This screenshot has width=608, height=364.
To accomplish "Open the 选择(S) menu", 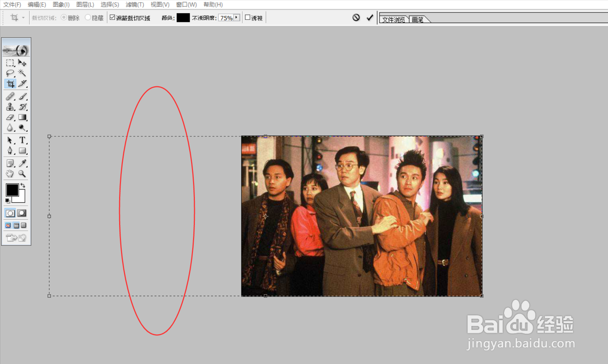I will pos(110,5).
